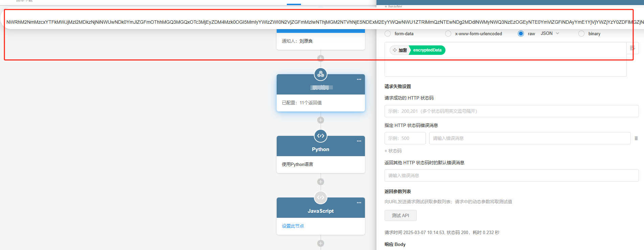The height and width of the screenshot is (250, 644).
Task: Add a node between Python and JavaScript
Action: point(321,182)
